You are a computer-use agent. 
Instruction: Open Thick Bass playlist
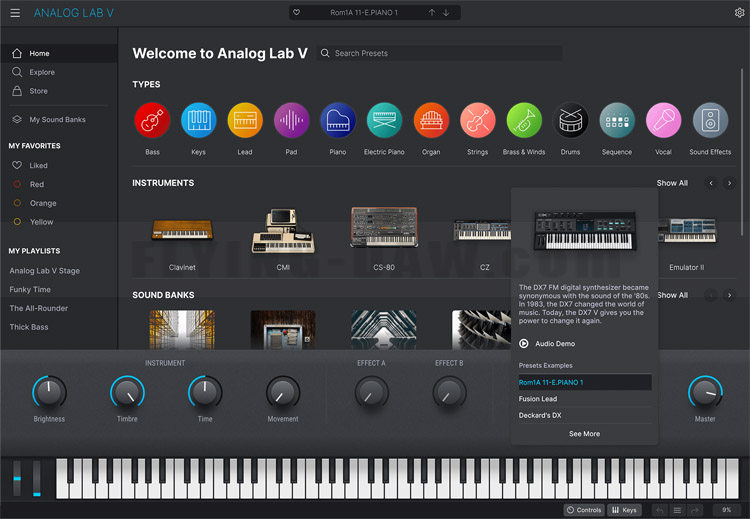(x=29, y=327)
